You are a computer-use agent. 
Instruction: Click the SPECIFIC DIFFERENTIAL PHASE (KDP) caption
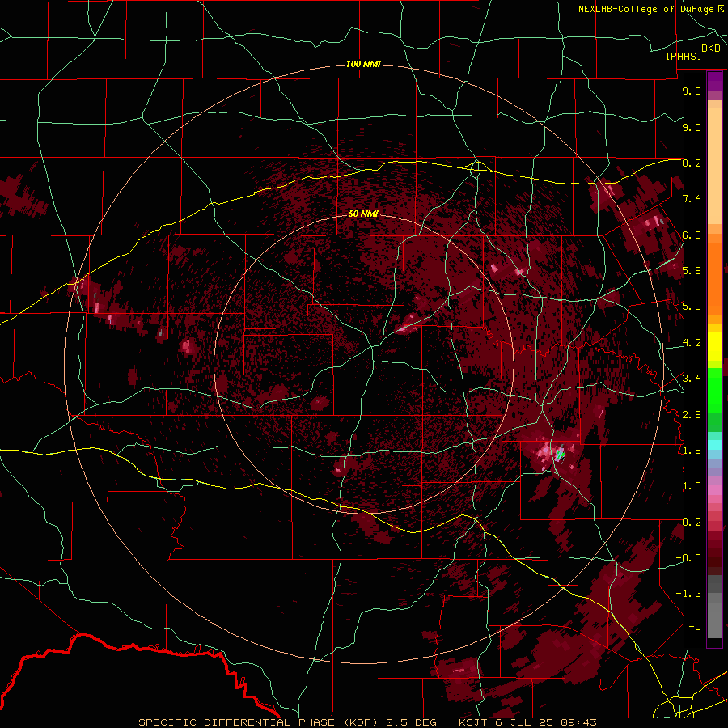(260, 722)
